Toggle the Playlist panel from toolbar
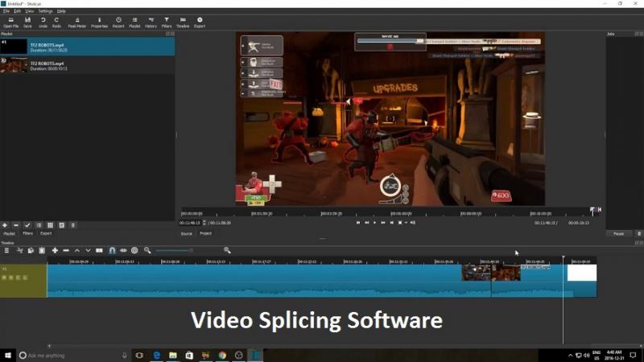 tap(134, 23)
